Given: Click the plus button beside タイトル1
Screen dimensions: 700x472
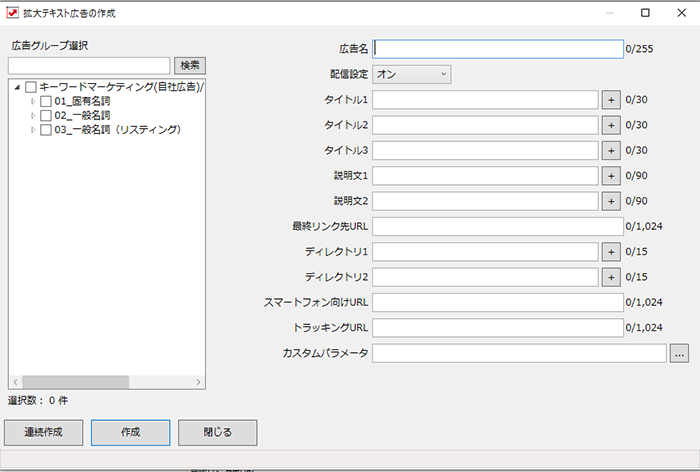Looking at the screenshot, I should tap(611, 100).
